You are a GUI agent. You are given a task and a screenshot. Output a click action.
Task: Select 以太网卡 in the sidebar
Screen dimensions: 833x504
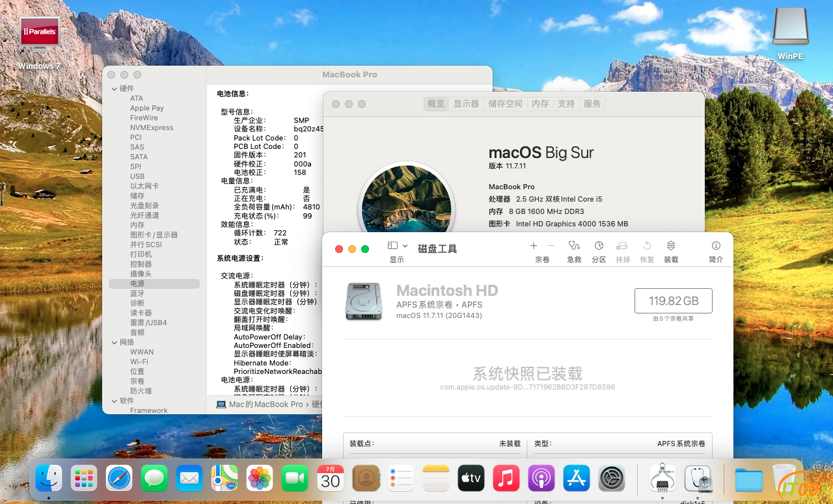point(144,187)
